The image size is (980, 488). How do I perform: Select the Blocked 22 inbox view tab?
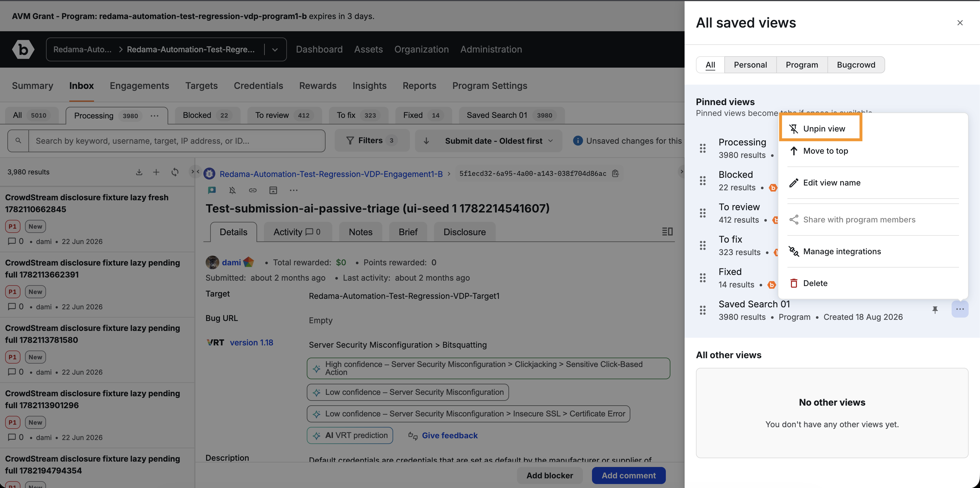(207, 115)
